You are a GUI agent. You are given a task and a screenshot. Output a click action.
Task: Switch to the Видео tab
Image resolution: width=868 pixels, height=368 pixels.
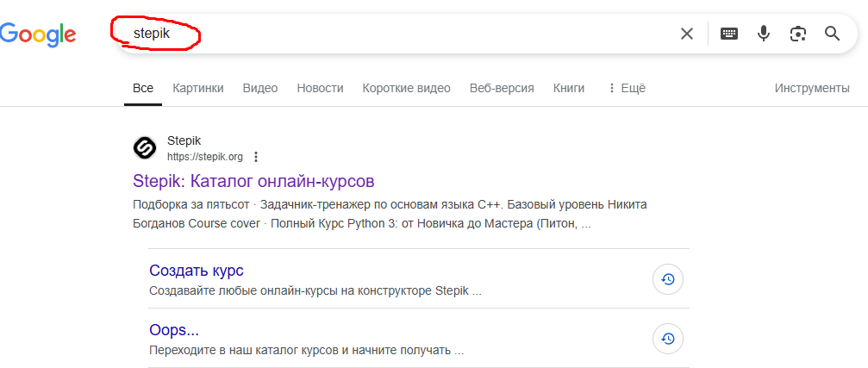tap(260, 88)
